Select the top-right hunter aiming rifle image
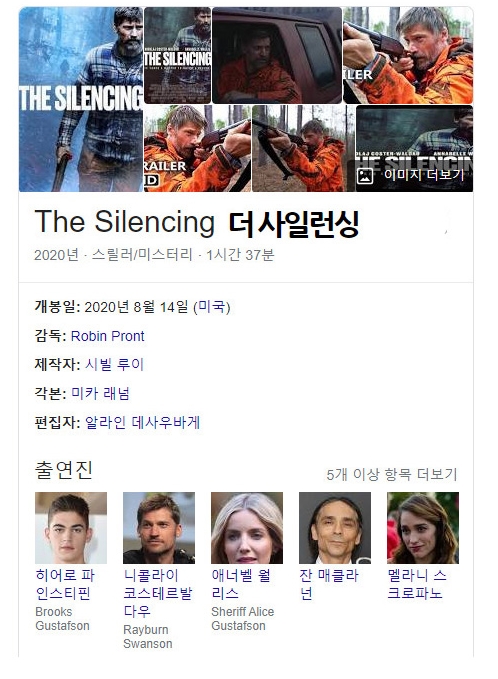Image resolution: width=498 pixels, height=679 pixels. point(408,55)
